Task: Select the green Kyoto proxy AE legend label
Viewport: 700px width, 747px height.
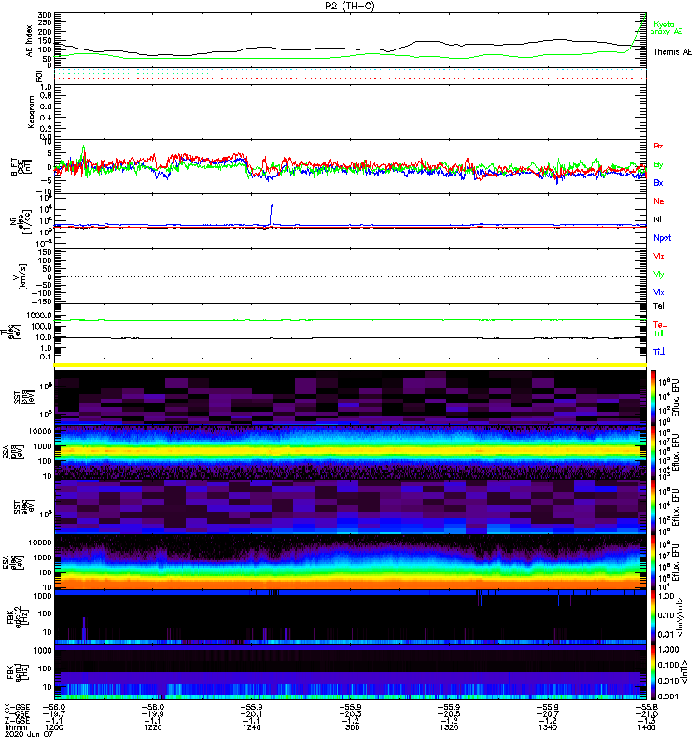Action: click(x=666, y=28)
